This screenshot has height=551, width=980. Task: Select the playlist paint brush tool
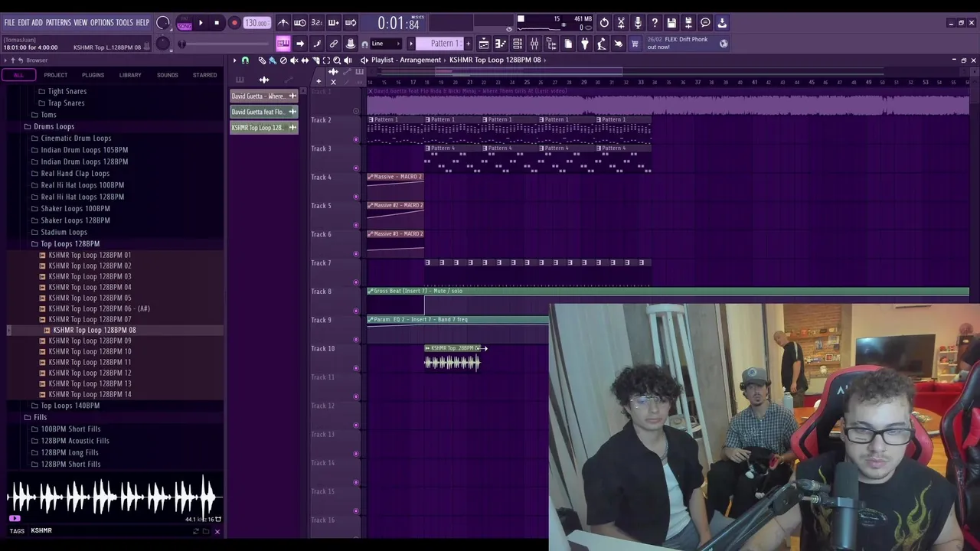click(x=273, y=60)
